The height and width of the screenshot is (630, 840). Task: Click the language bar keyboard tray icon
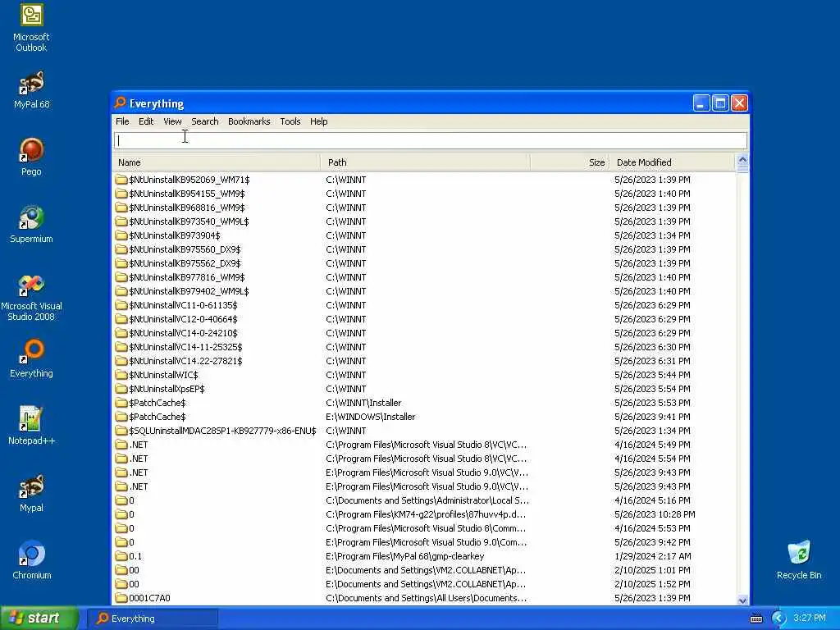click(x=756, y=619)
